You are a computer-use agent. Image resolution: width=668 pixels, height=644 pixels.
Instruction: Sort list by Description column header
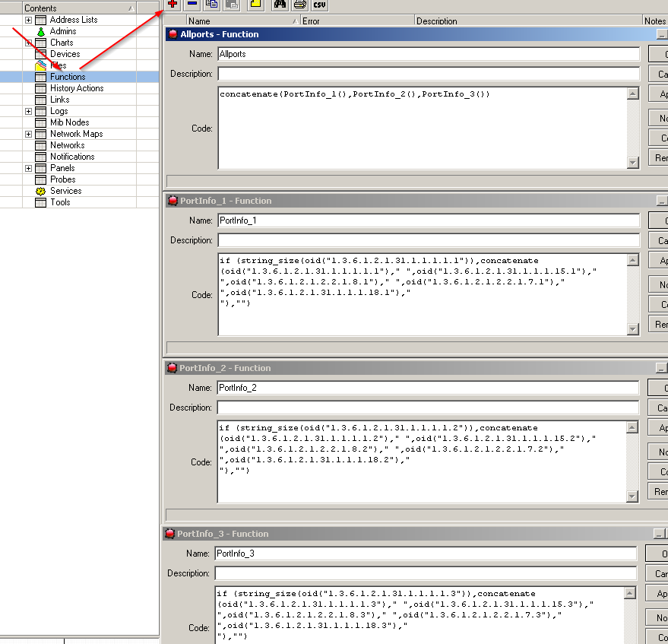528,21
